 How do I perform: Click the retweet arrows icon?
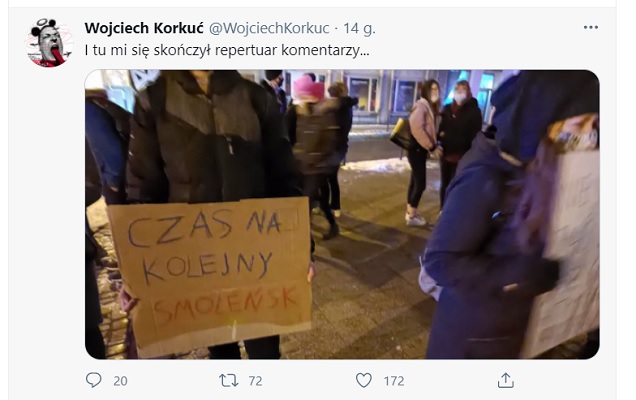pyautogui.click(x=229, y=380)
